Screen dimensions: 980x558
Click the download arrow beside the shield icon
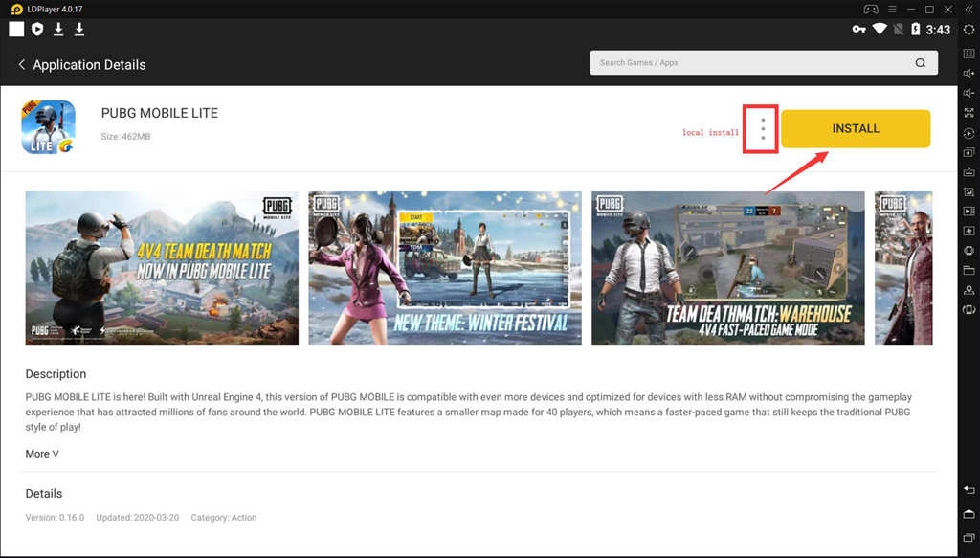58,29
